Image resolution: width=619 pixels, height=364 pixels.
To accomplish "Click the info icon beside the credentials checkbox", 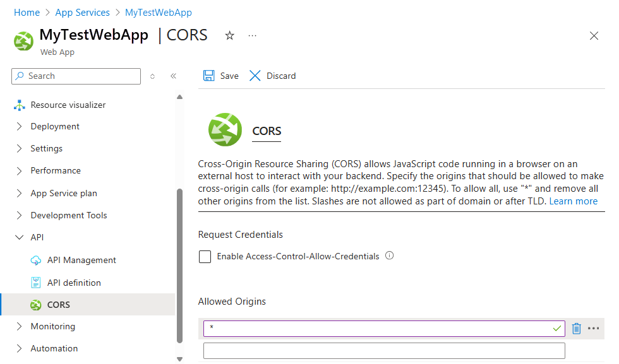I will click(x=389, y=255).
